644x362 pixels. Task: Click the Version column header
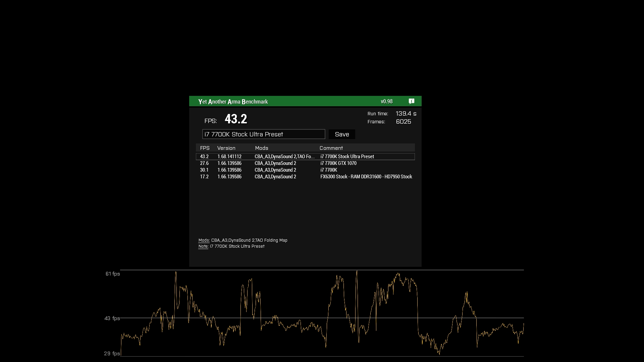[226, 148]
